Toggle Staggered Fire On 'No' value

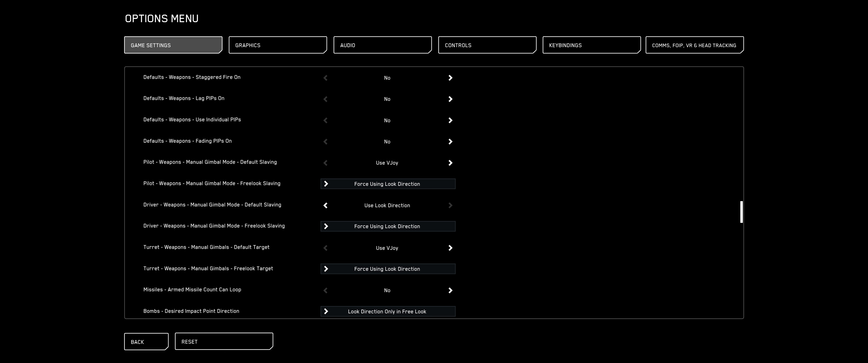pyautogui.click(x=387, y=78)
